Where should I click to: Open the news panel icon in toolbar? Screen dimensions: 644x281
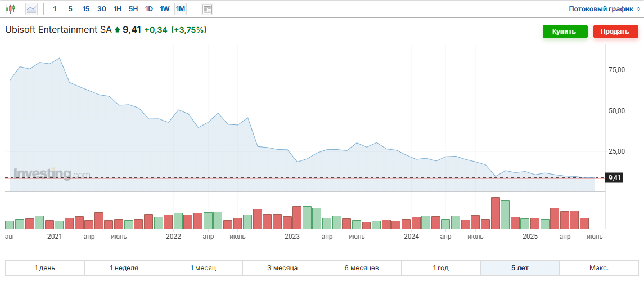click(x=207, y=8)
